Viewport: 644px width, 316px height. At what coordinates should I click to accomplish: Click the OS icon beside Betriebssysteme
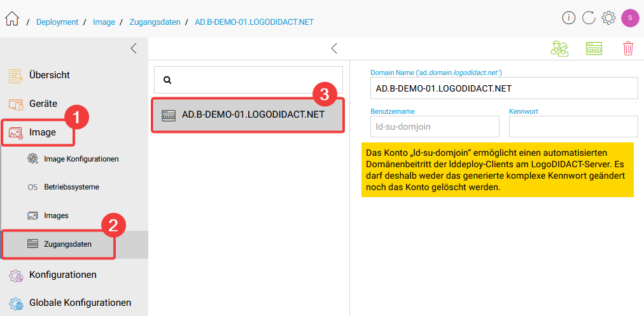click(x=32, y=187)
